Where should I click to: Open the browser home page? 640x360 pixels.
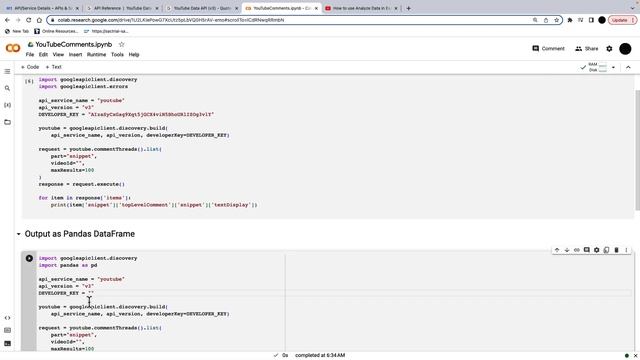click(39, 20)
